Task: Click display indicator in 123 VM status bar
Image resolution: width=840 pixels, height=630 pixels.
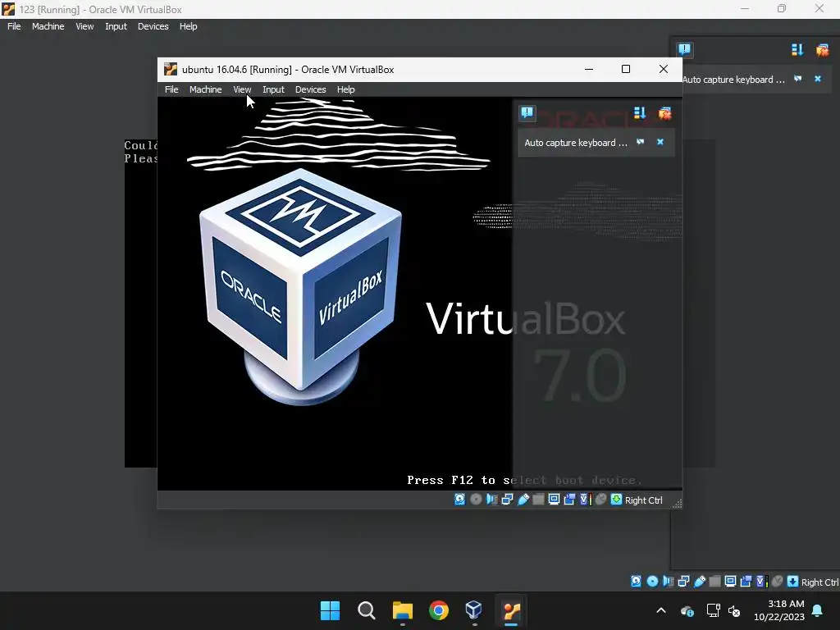Action: click(730, 582)
